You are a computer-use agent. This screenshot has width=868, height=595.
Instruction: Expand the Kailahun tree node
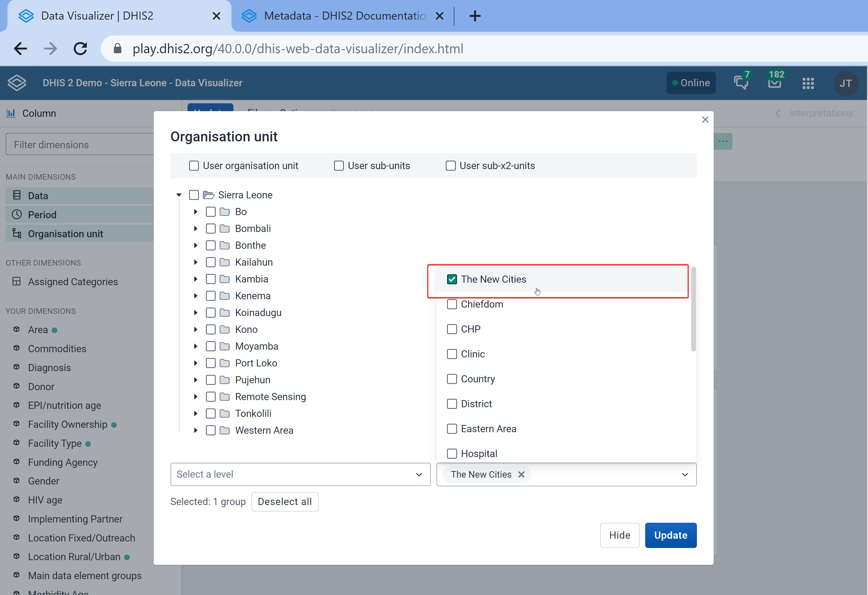(x=195, y=262)
